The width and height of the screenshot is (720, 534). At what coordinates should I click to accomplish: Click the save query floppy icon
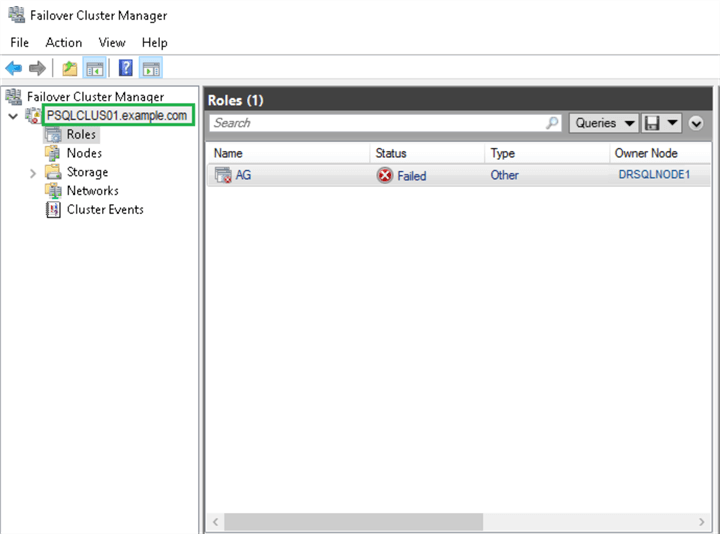coord(652,123)
